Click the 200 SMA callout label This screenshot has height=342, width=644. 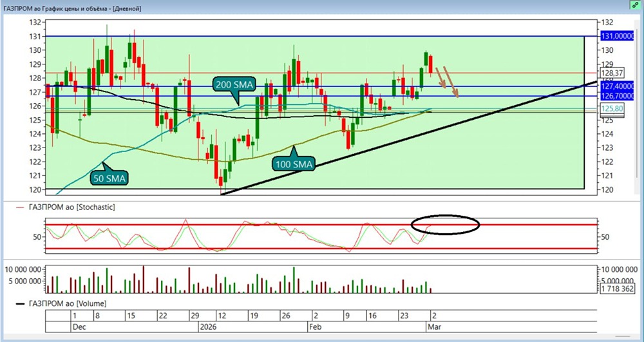(x=234, y=86)
